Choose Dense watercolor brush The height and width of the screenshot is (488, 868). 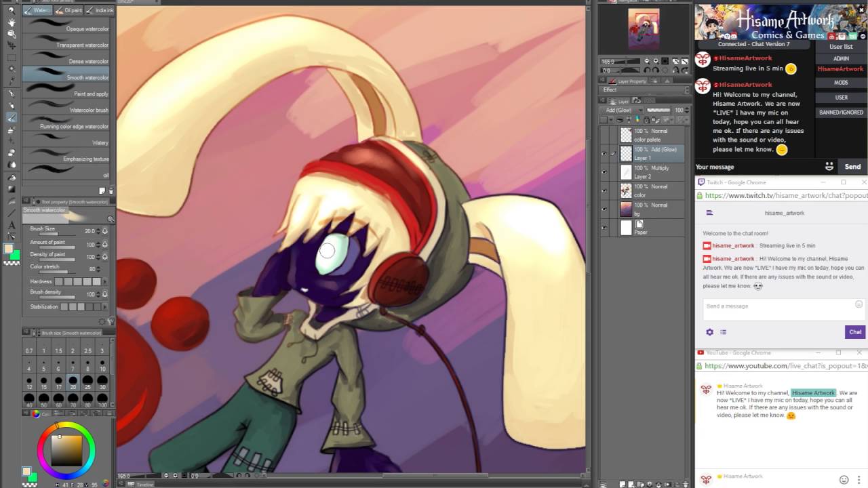(x=66, y=58)
